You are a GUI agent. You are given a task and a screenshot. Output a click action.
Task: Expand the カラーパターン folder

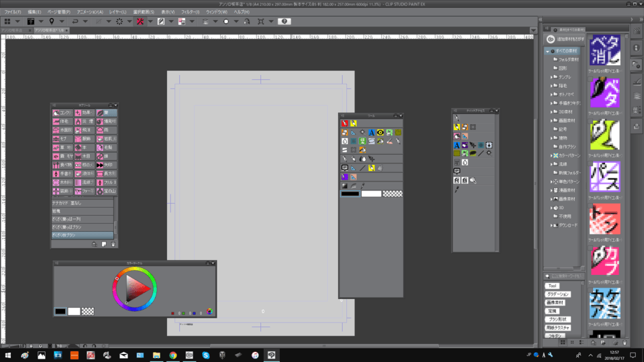coord(552,156)
